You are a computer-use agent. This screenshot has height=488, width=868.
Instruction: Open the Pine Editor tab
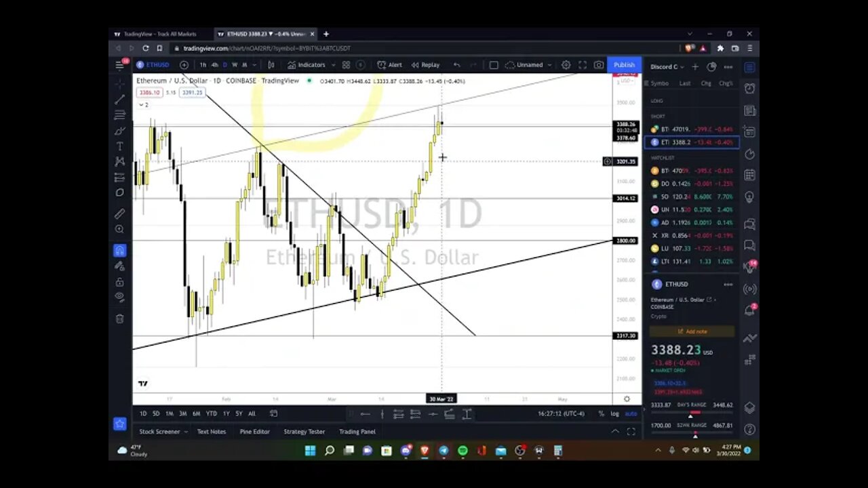point(254,432)
